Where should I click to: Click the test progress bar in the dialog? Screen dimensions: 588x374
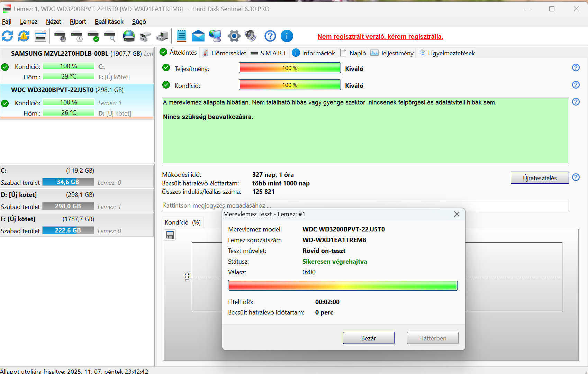[x=343, y=285]
